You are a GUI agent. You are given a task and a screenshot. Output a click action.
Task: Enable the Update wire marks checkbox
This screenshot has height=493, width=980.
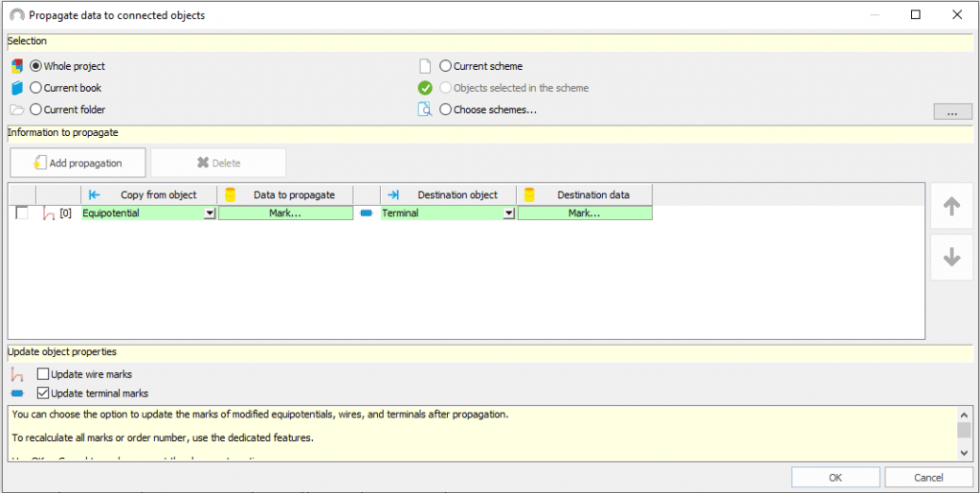pyautogui.click(x=42, y=374)
